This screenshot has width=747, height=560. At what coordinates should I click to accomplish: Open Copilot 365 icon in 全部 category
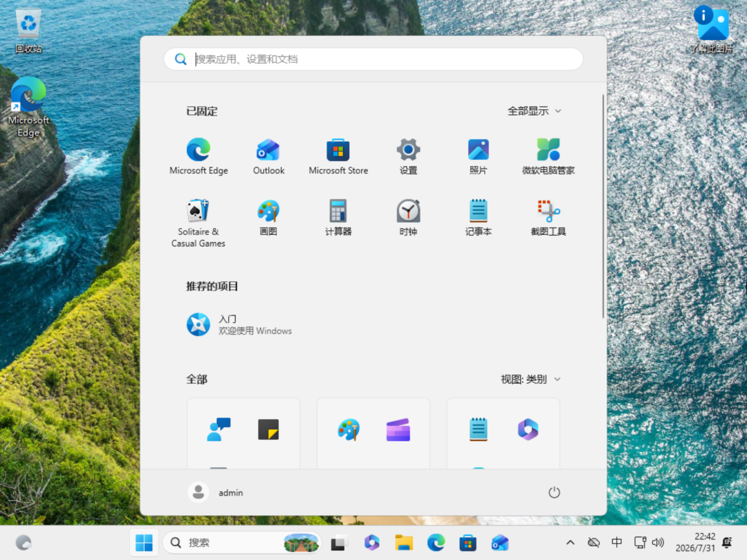pos(528,429)
